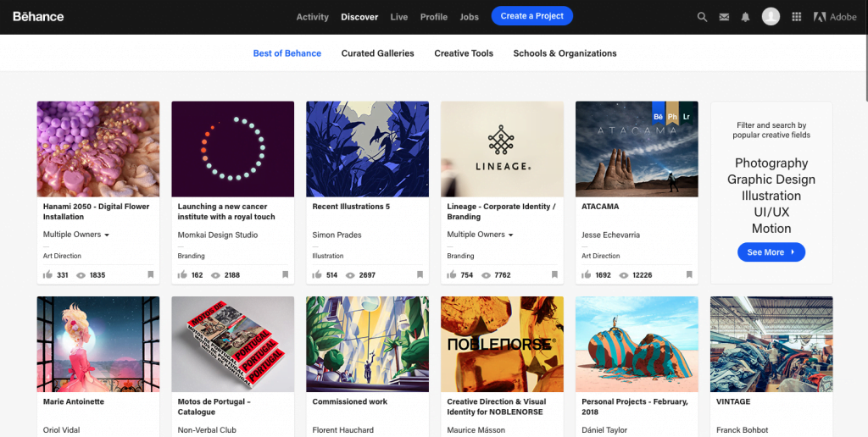Screen dimensions: 868x437
Task: Open Jobs in top navigation
Action: 469,17
